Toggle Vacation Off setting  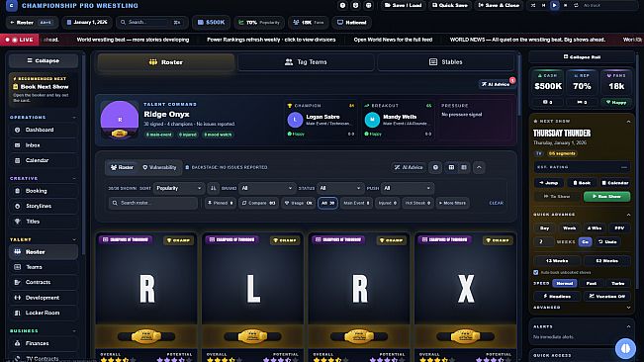tap(607, 297)
